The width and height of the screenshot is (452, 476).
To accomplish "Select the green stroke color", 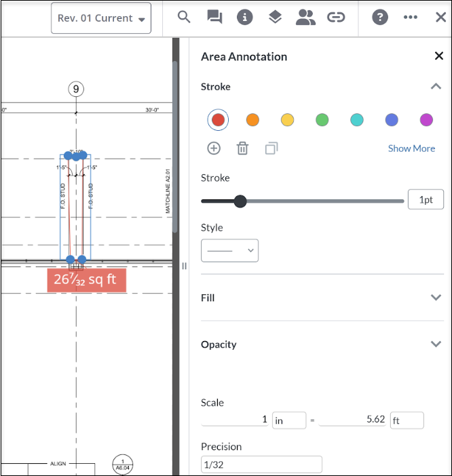I will 322,120.
